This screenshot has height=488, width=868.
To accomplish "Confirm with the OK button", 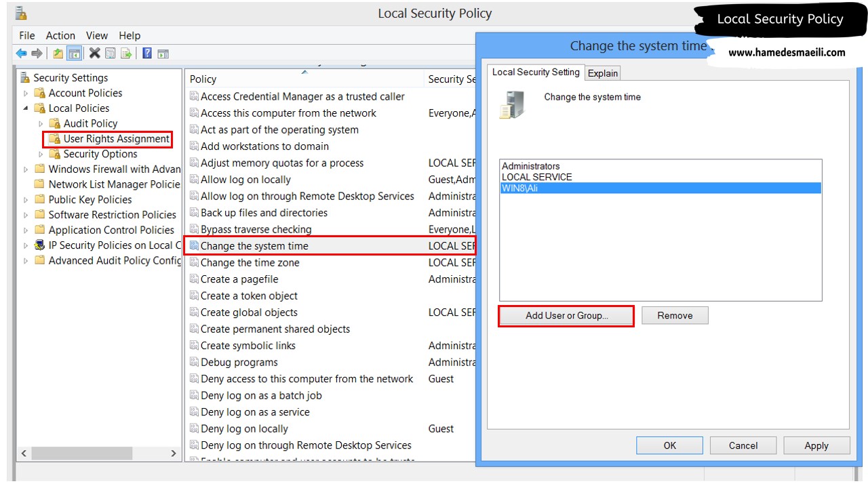I will pyautogui.click(x=669, y=445).
